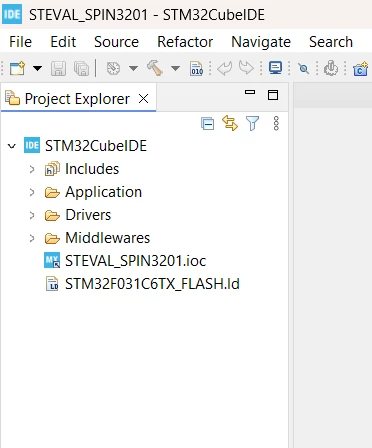Select the Middlewares folder

pyautogui.click(x=108, y=238)
